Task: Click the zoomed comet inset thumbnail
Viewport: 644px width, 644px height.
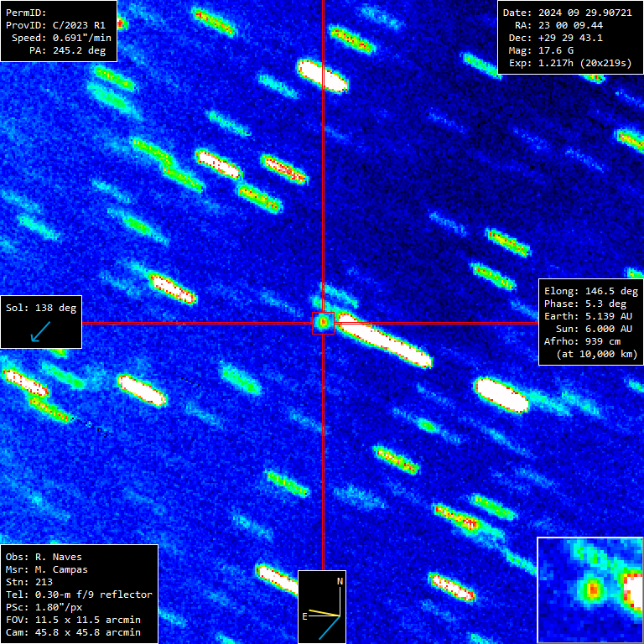Action: 590,590
